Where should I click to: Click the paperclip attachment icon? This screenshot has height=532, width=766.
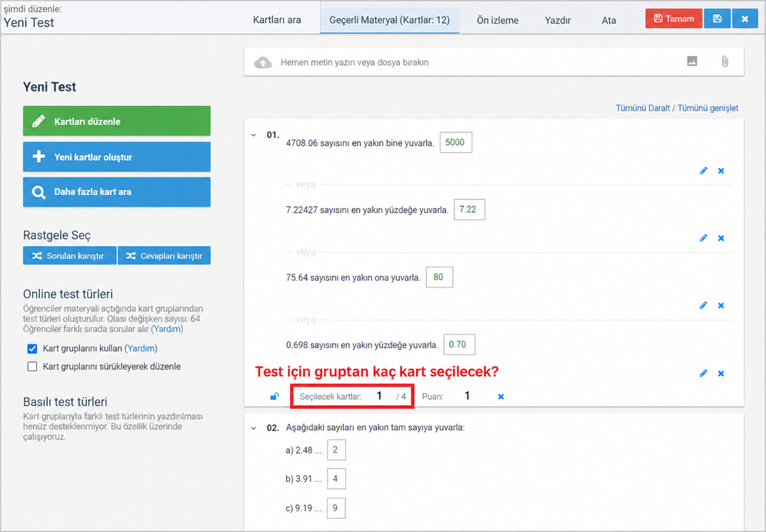724,61
